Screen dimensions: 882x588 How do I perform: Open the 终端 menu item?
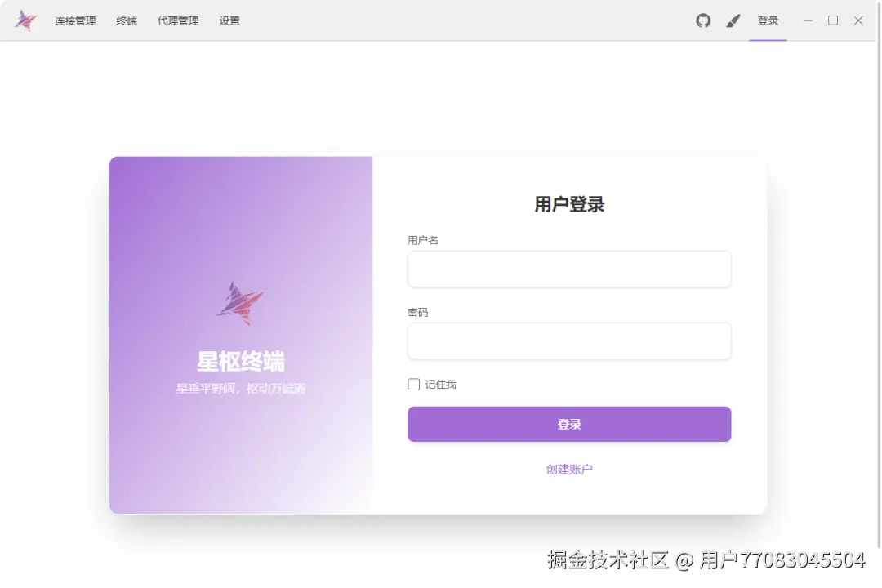click(127, 20)
